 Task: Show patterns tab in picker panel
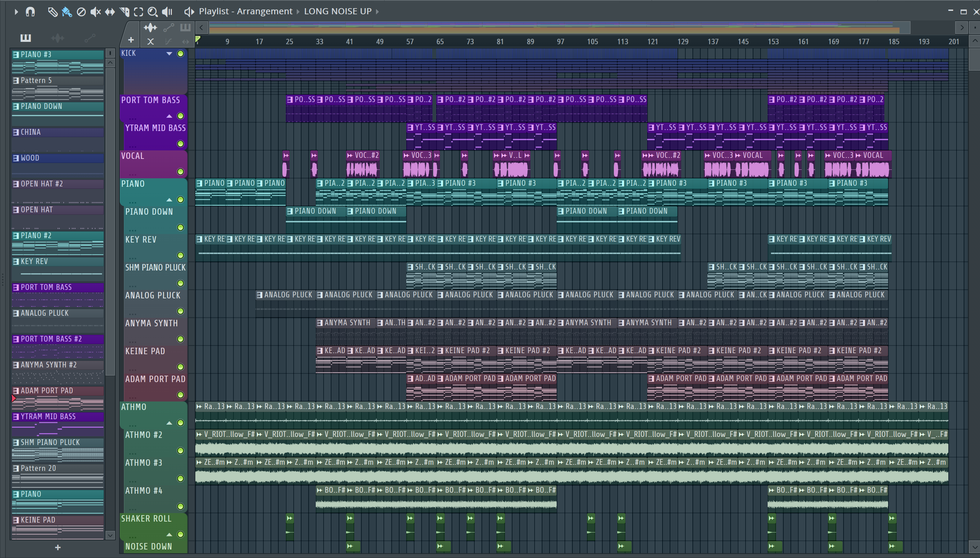(x=26, y=37)
